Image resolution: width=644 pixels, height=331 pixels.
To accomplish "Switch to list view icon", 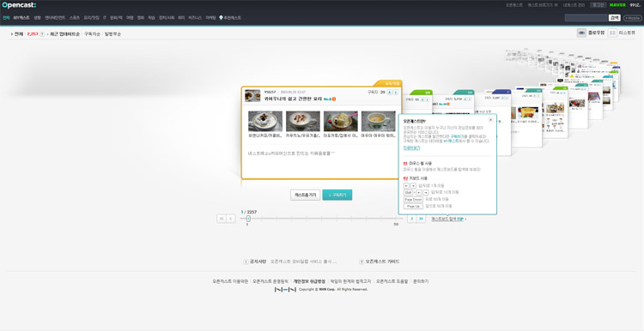I will pyautogui.click(x=612, y=33).
